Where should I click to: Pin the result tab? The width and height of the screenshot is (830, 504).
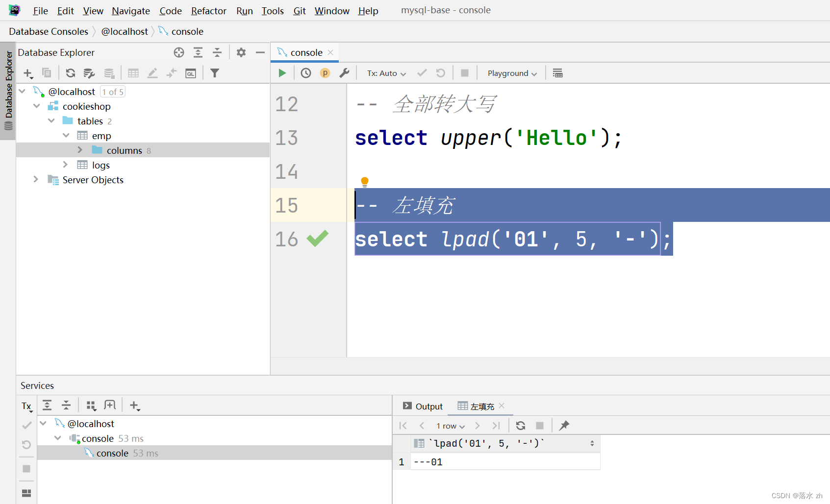coord(564,426)
